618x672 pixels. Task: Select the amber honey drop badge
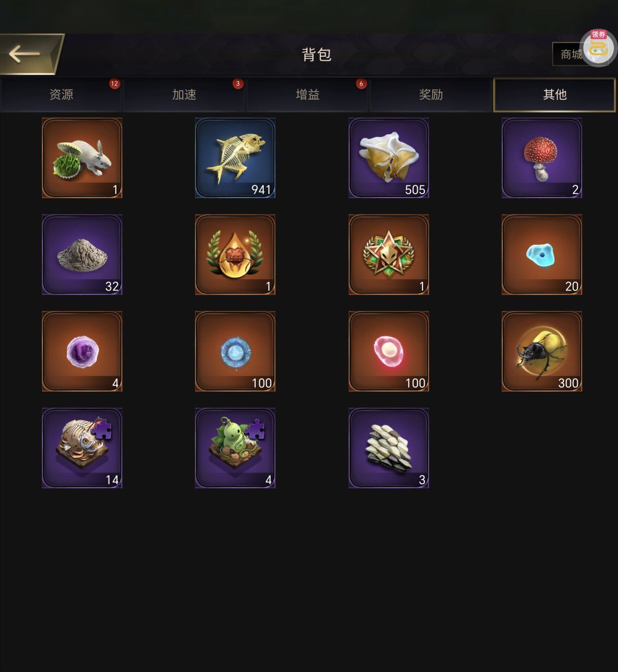click(235, 255)
